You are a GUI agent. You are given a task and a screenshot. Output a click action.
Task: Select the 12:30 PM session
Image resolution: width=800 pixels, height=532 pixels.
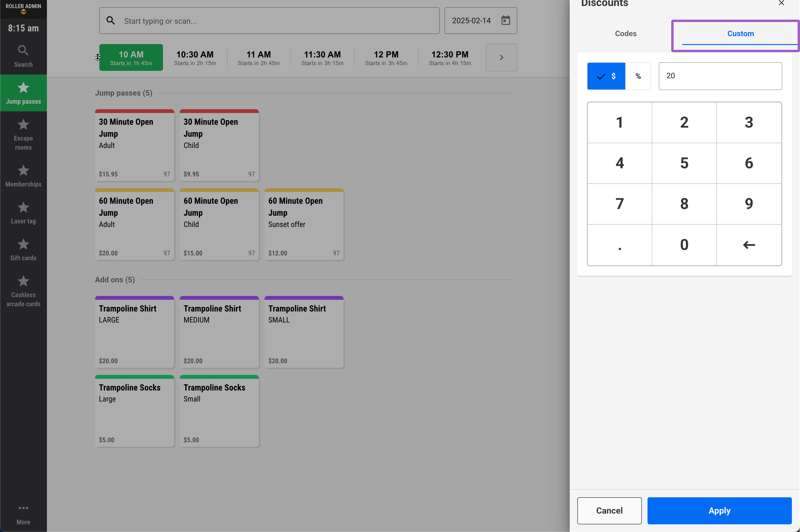click(450, 58)
